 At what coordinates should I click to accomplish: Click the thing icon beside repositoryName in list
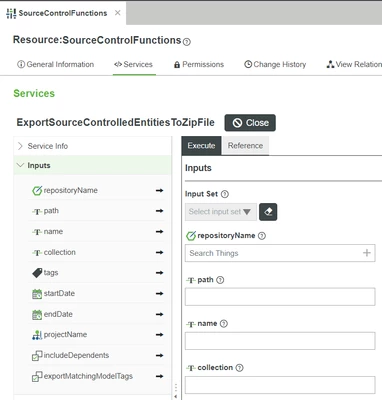point(37,191)
